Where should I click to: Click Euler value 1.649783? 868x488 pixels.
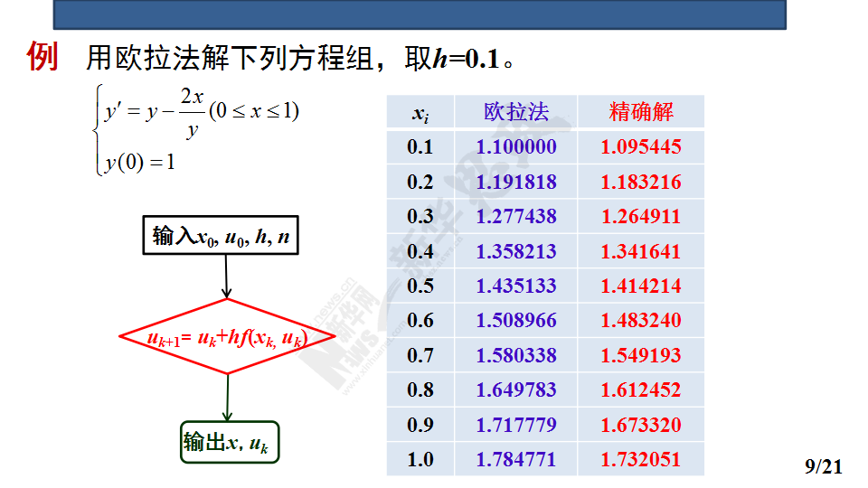(516, 390)
